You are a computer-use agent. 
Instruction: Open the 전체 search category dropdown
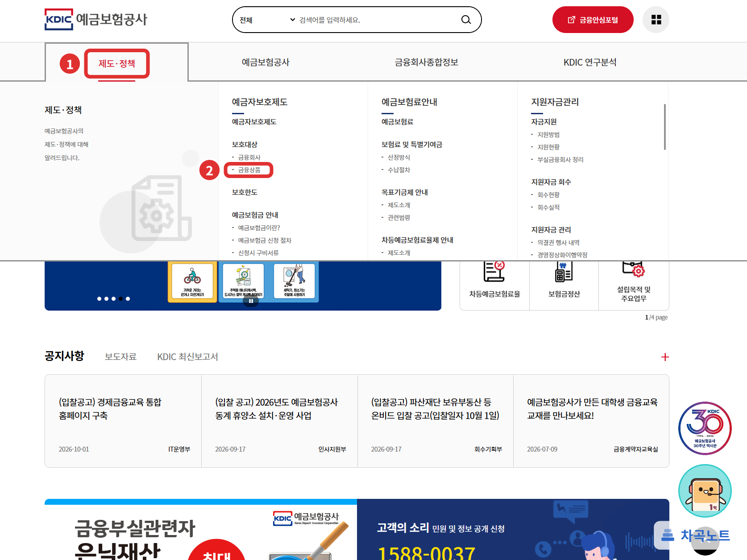(267, 20)
